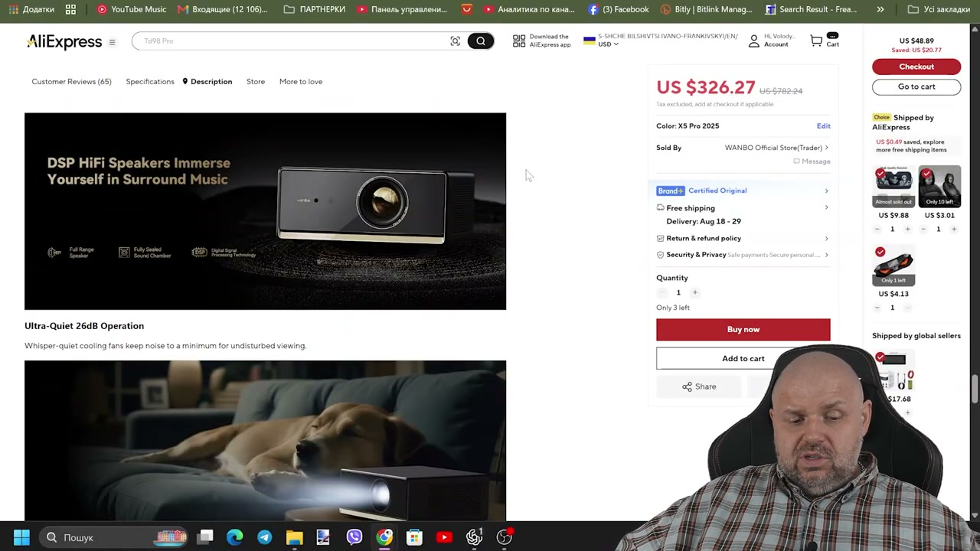Image resolution: width=980 pixels, height=551 pixels.
Task: Click the DSP HiFi Speakers projector image
Action: point(265,211)
